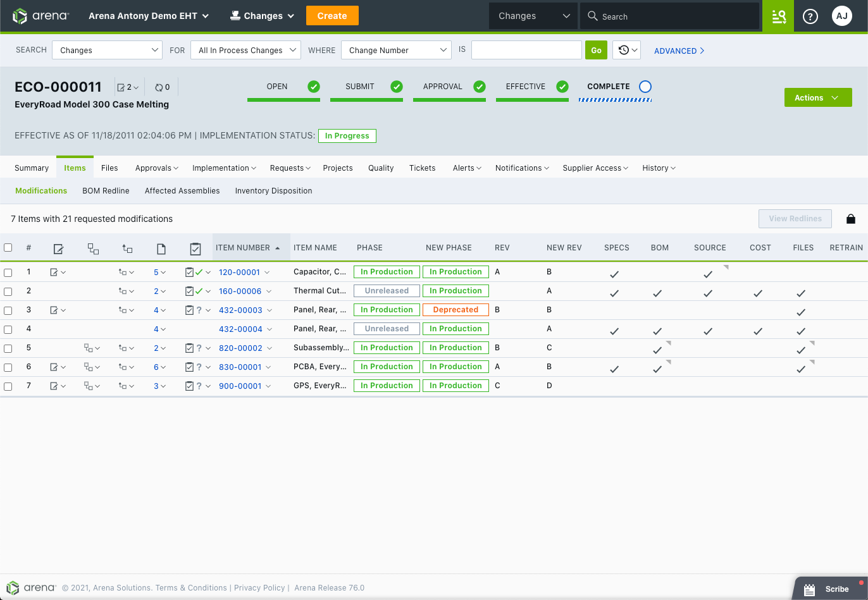Click the orange Create button

pos(332,16)
